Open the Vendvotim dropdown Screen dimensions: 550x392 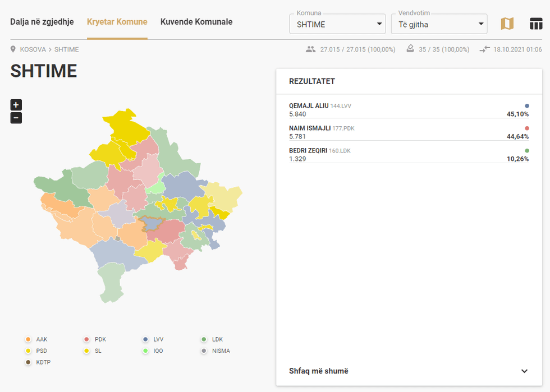pos(439,24)
